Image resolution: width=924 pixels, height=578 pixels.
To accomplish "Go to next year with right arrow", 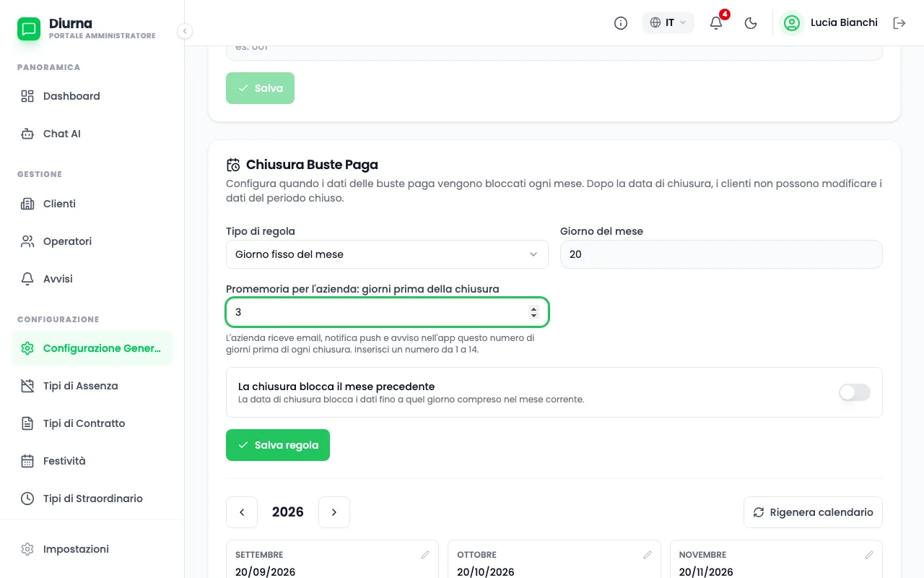I will (334, 512).
